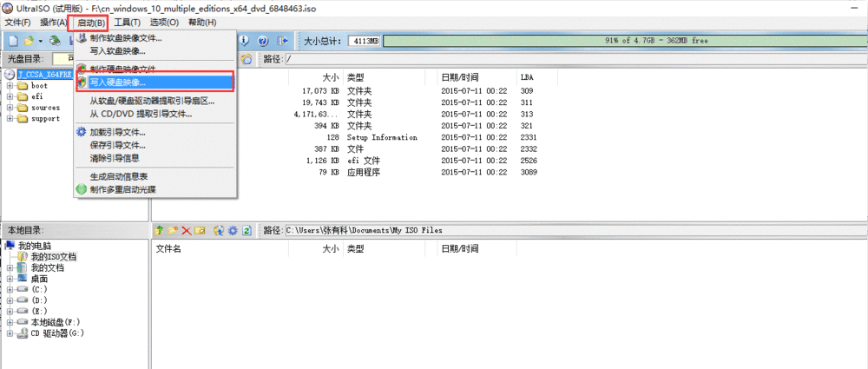Click the rename folder icon in local toolbar

200,230
